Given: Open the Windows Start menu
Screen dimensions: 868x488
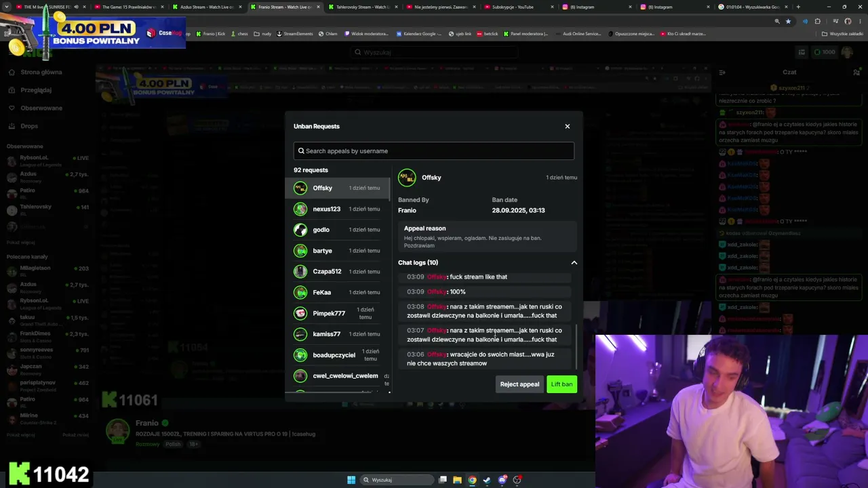Looking at the screenshot, I should point(351,480).
